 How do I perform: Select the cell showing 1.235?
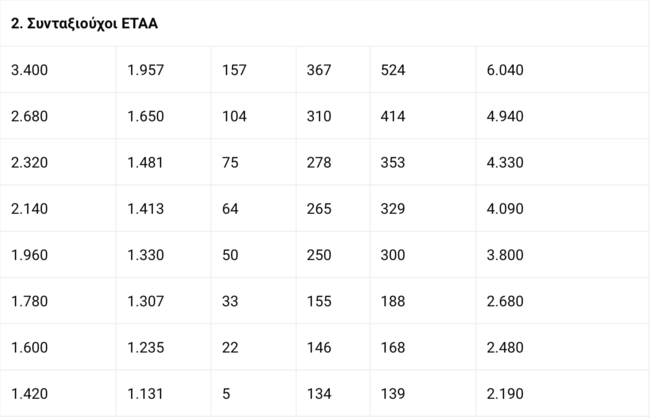coord(146,346)
